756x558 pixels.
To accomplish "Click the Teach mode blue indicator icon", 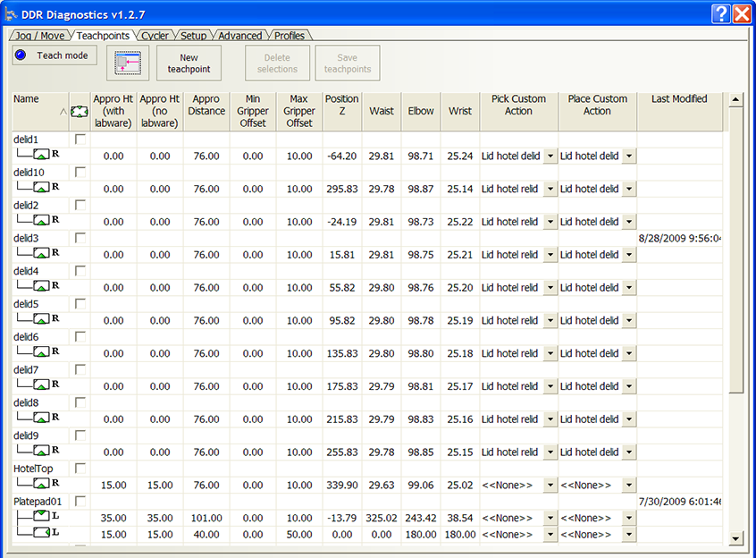I will [x=23, y=55].
